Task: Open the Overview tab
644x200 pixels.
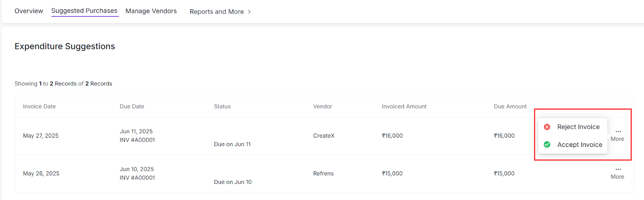Action: pos(29,11)
